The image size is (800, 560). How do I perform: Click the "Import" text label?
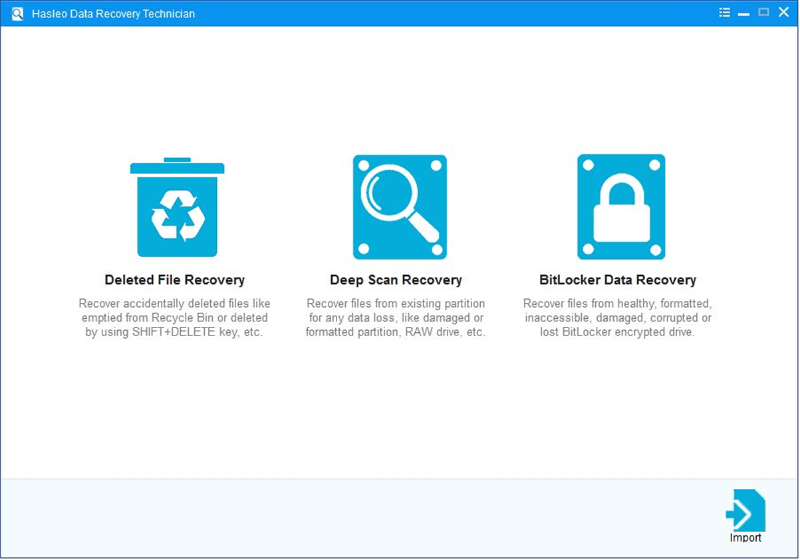pos(745,538)
